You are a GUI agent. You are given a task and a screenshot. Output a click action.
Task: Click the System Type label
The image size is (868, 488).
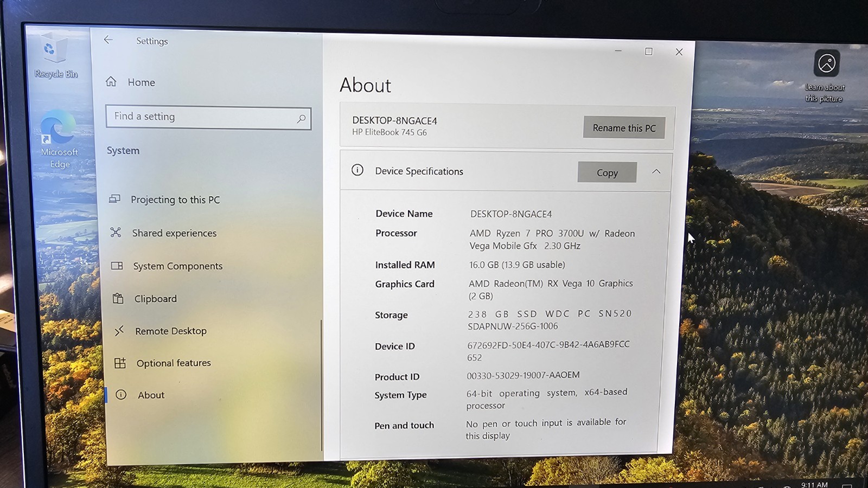coord(400,395)
